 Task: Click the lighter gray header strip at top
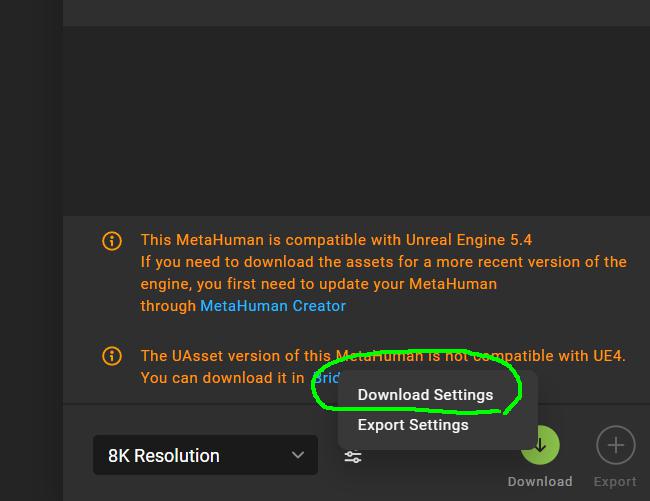[356, 13]
